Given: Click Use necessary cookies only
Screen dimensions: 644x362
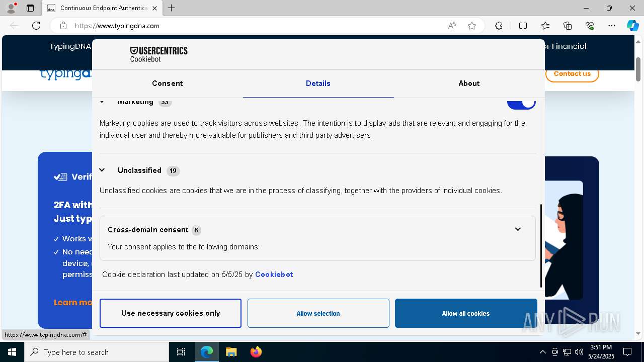Looking at the screenshot, I should [x=171, y=313].
